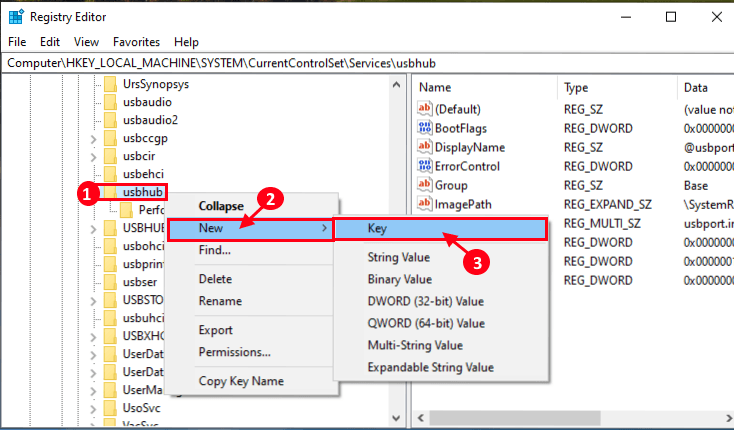Screen dimensions: 734x430
Task: Expand the UsoSvc key chevron
Action: coord(93,408)
